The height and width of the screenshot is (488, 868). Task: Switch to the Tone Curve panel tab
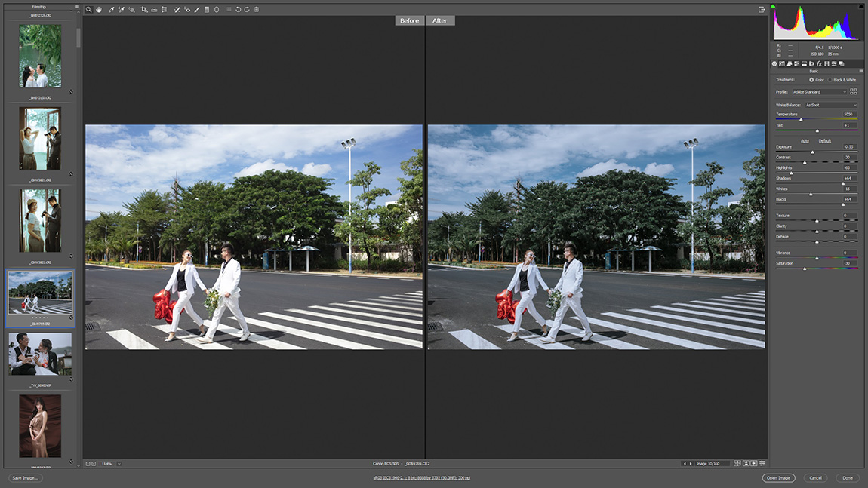pos(782,63)
